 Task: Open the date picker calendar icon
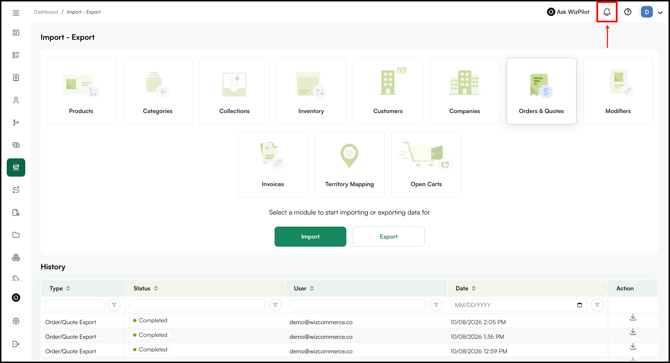point(579,305)
